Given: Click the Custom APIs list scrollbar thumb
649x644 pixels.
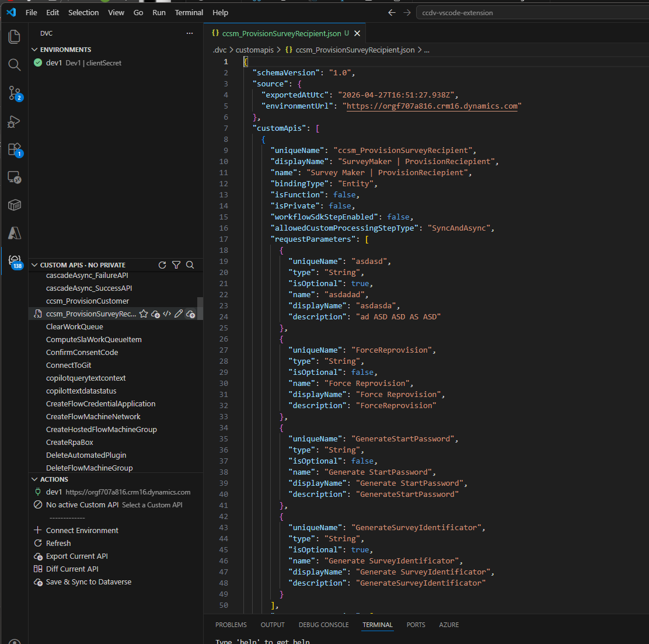Looking at the screenshot, I should [200, 308].
